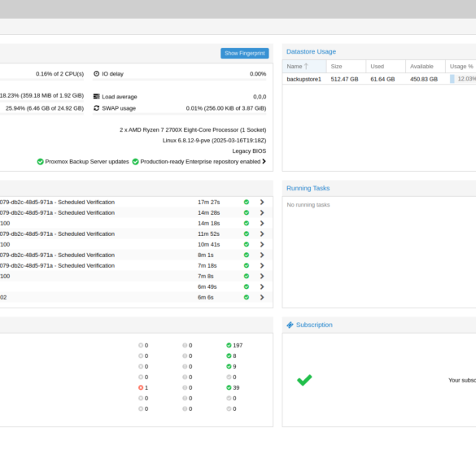The width and height of the screenshot is (476, 476).
Task: Click the Show Fingerprint button
Action: tap(244, 53)
